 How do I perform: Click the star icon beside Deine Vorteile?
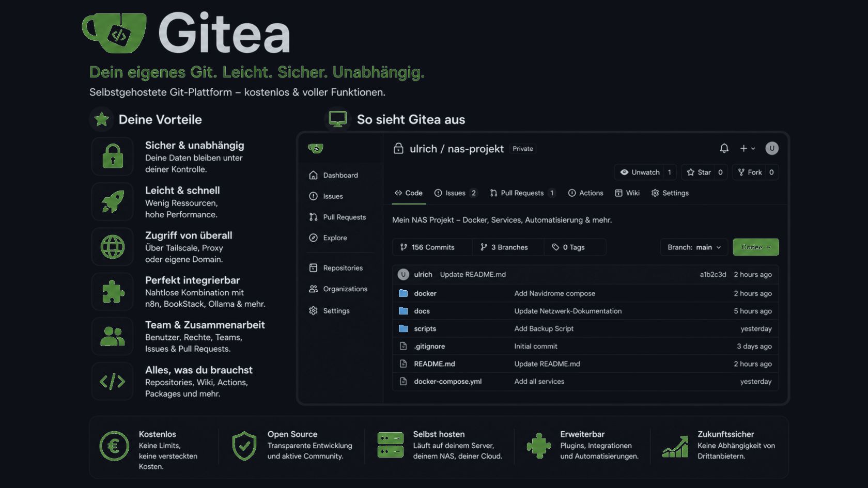pyautogui.click(x=102, y=119)
